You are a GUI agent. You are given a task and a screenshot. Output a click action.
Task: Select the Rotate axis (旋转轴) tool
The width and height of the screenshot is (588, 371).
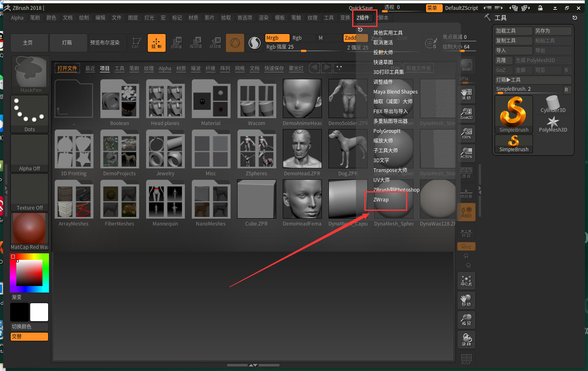click(216, 42)
